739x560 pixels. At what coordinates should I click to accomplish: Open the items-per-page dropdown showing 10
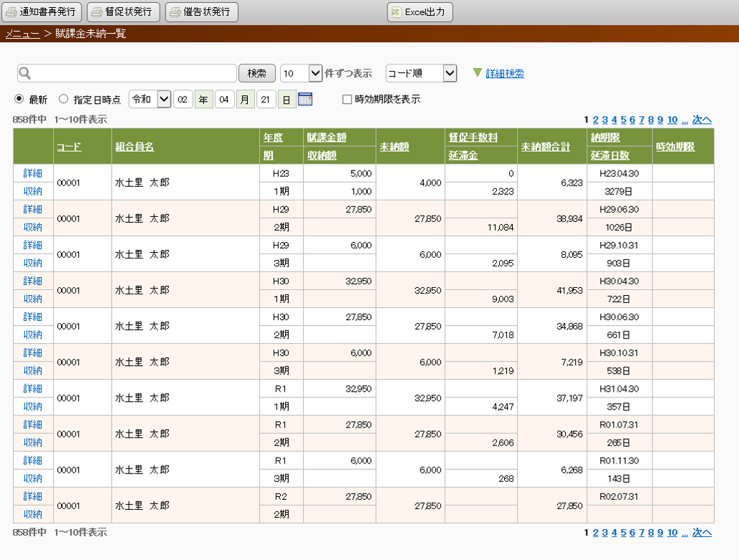tap(301, 73)
